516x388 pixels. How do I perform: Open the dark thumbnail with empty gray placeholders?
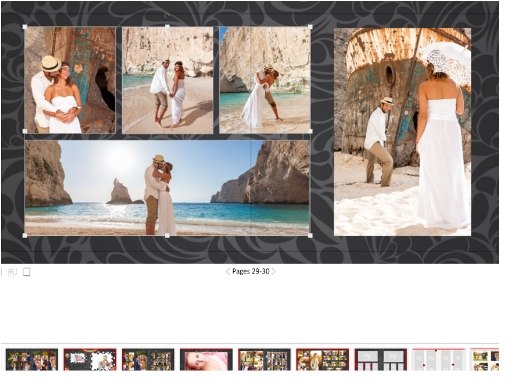click(381, 360)
